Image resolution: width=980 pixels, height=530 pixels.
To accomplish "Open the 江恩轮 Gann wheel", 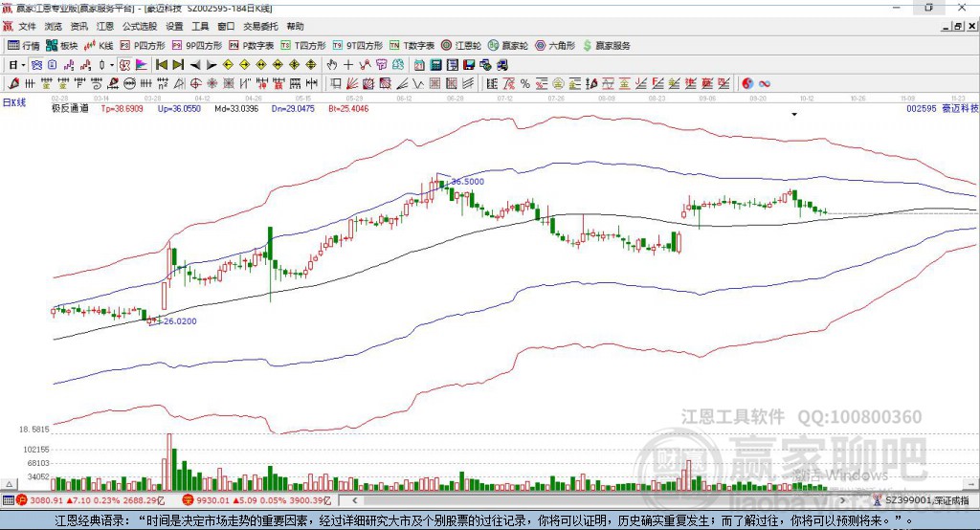I will pyautogui.click(x=461, y=46).
